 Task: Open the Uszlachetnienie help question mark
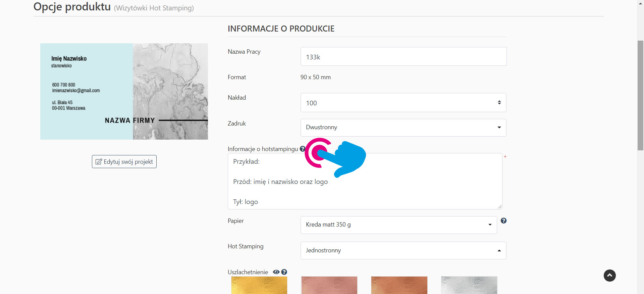(284, 272)
